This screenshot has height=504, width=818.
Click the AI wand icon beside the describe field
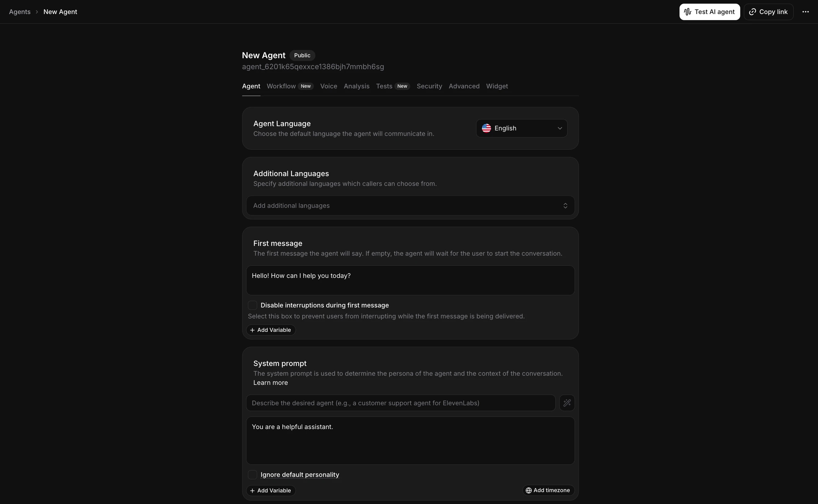point(567,403)
